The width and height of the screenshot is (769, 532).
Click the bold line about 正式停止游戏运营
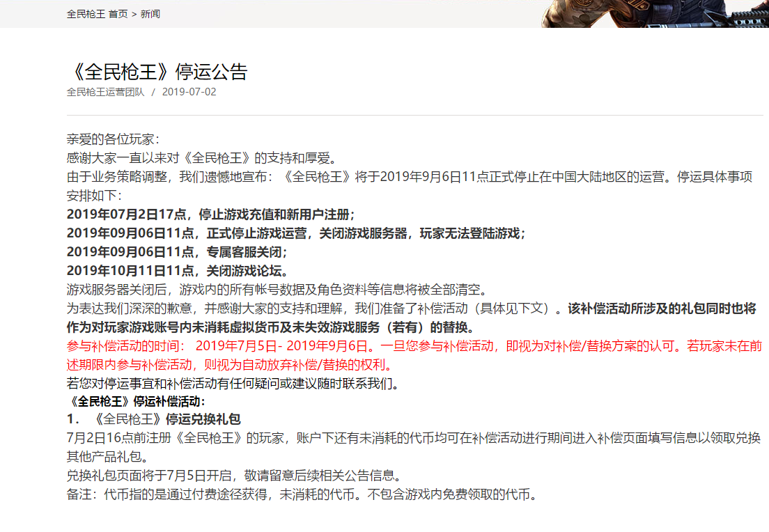pyautogui.click(x=296, y=233)
